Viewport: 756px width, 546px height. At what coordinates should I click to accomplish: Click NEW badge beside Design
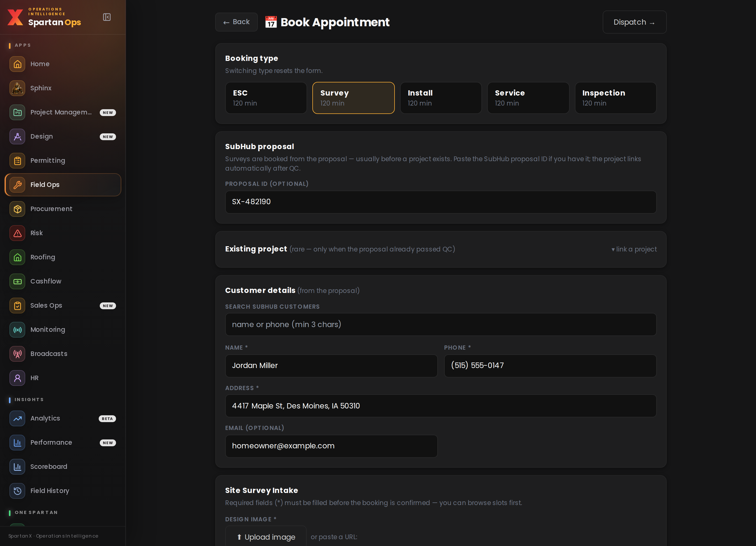click(108, 137)
